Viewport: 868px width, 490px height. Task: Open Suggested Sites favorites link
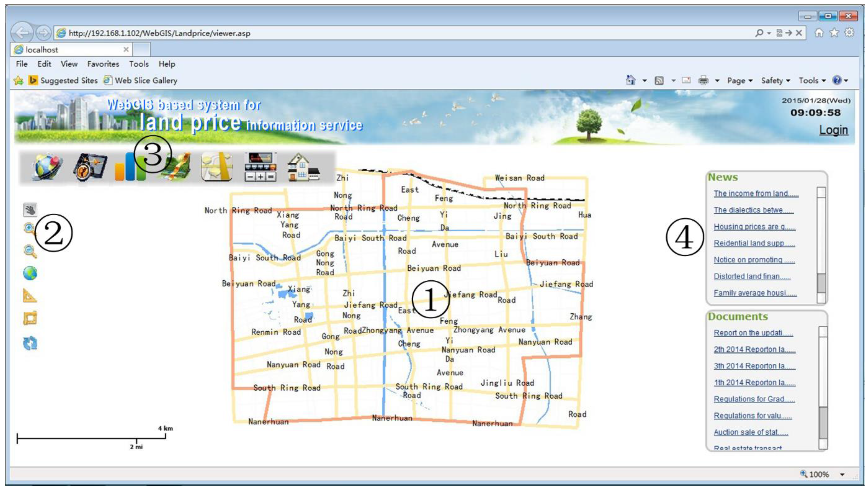[x=63, y=80]
